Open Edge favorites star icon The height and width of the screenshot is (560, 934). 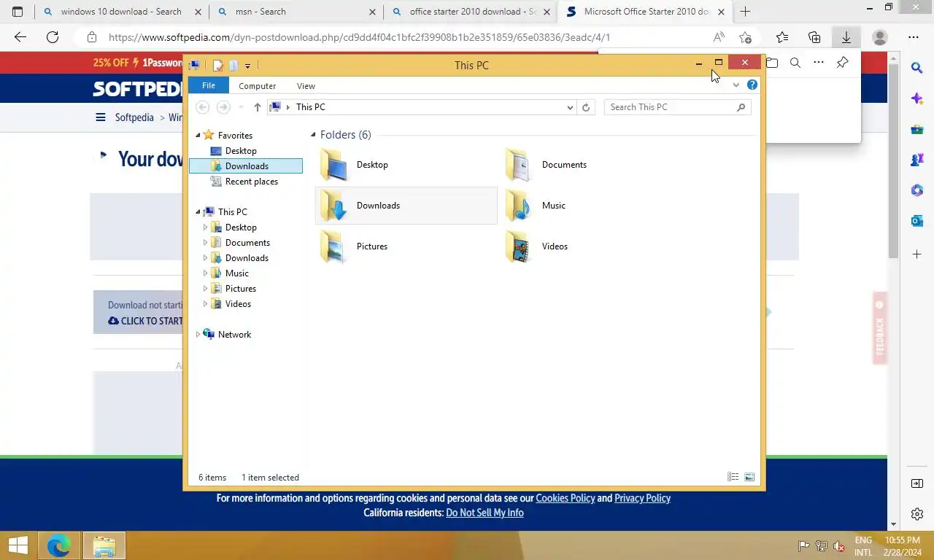[x=782, y=37]
